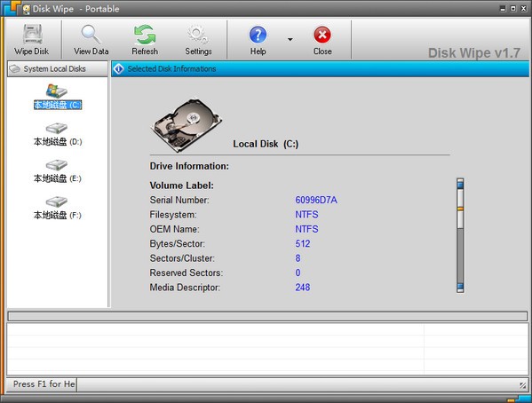Click the Disk Wipe title bar icon

click(26, 9)
